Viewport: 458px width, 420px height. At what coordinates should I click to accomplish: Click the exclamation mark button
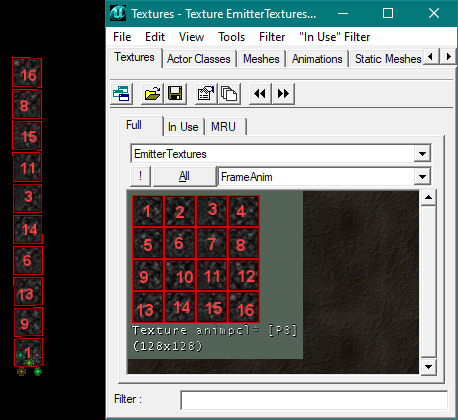pyautogui.click(x=140, y=176)
